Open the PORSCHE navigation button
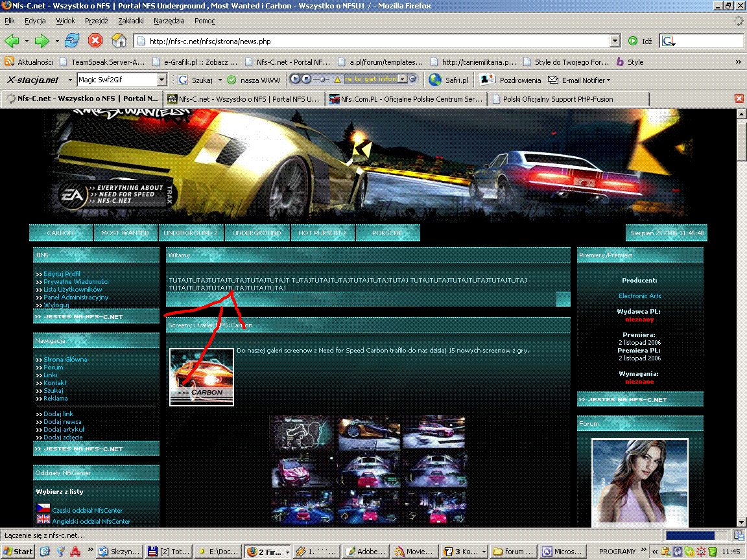The image size is (747, 560). pyautogui.click(x=387, y=233)
